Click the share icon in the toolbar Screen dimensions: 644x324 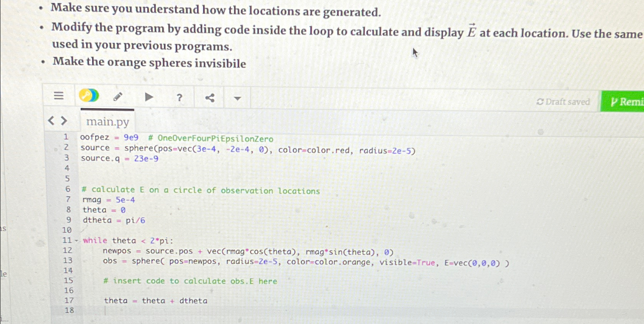209,98
